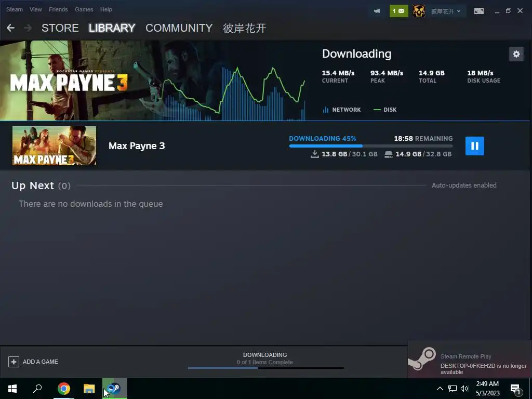The width and height of the screenshot is (532, 399).
Task: Open the Steam menu
Action: [14, 9]
